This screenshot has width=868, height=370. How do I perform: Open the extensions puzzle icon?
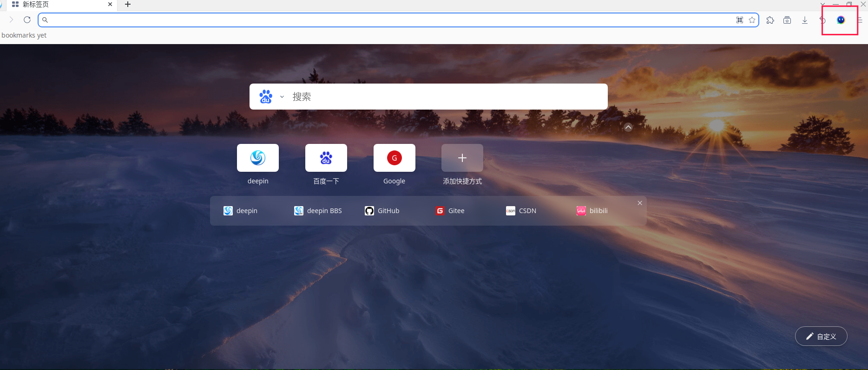pyautogui.click(x=770, y=20)
